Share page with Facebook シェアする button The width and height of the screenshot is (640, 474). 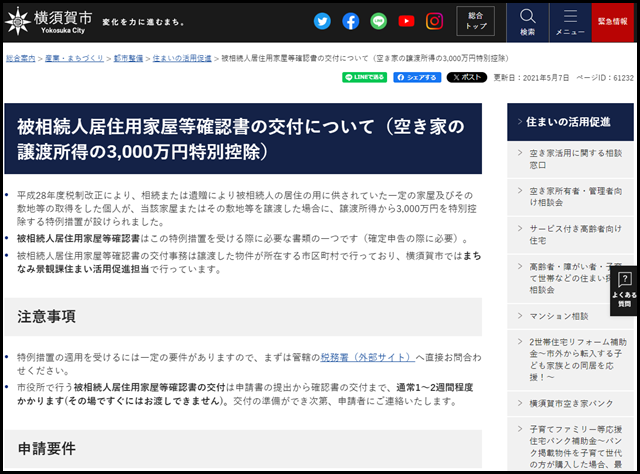[x=417, y=77]
